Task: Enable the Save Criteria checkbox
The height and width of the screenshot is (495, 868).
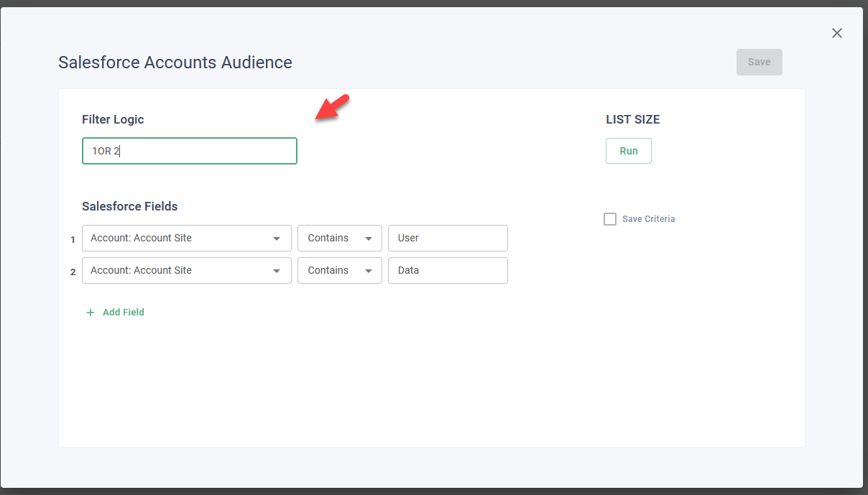Action: click(x=610, y=219)
